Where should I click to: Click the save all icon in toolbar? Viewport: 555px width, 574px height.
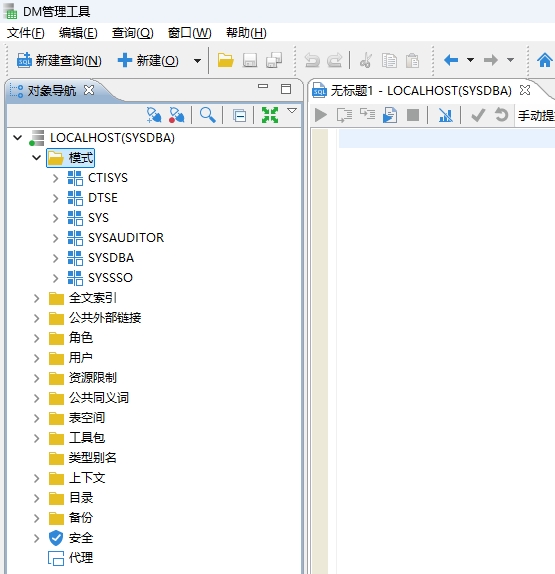[x=274, y=60]
